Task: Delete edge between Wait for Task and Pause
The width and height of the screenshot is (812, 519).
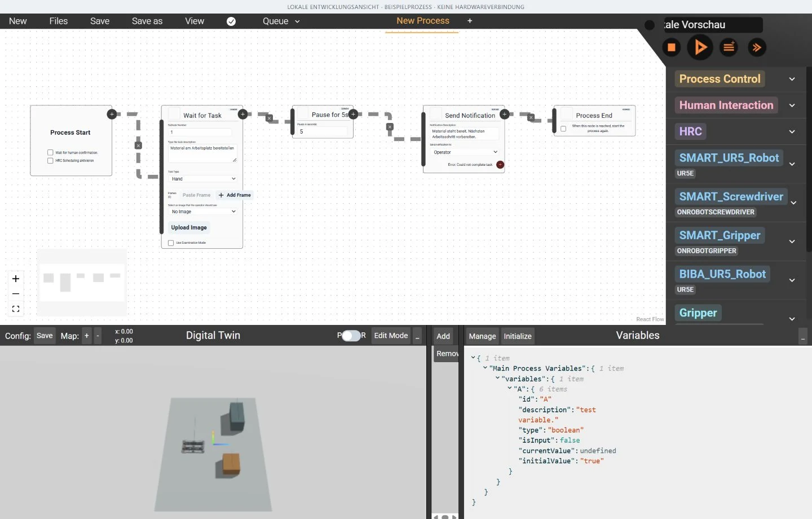Action: coord(269,118)
